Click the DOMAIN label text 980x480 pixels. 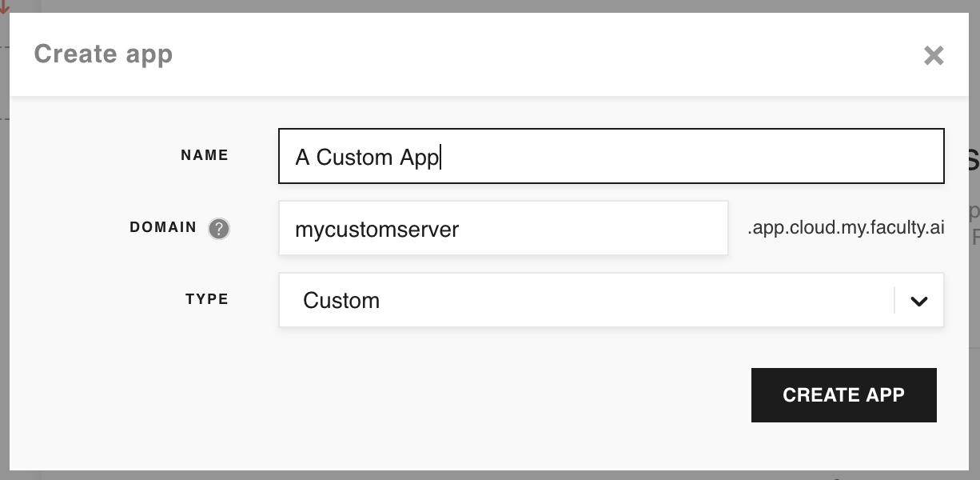(163, 228)
